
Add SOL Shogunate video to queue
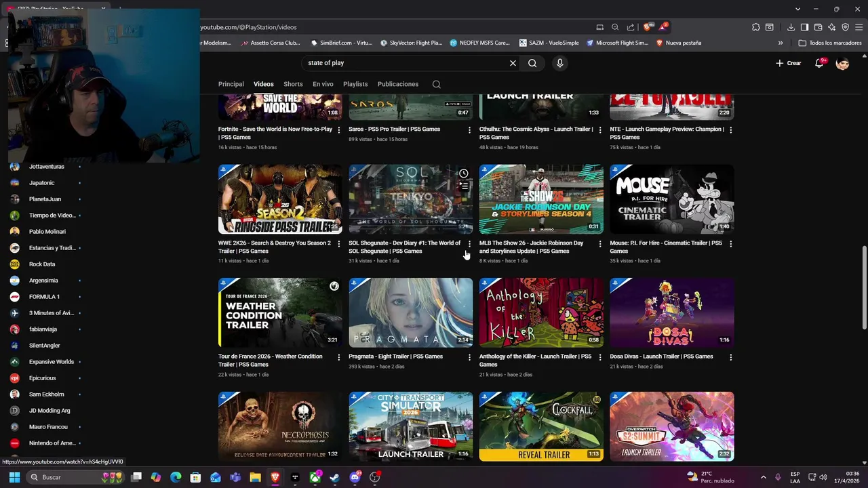(x=464, y=186)
